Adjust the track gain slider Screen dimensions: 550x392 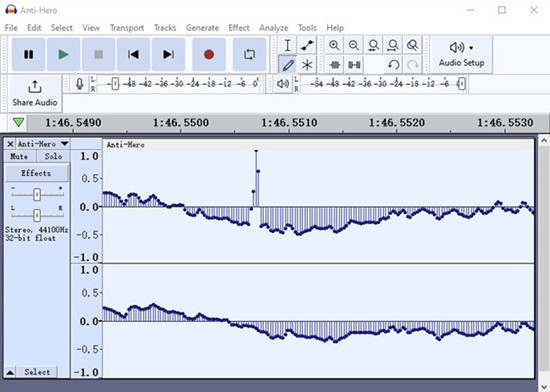click(37, 194)
